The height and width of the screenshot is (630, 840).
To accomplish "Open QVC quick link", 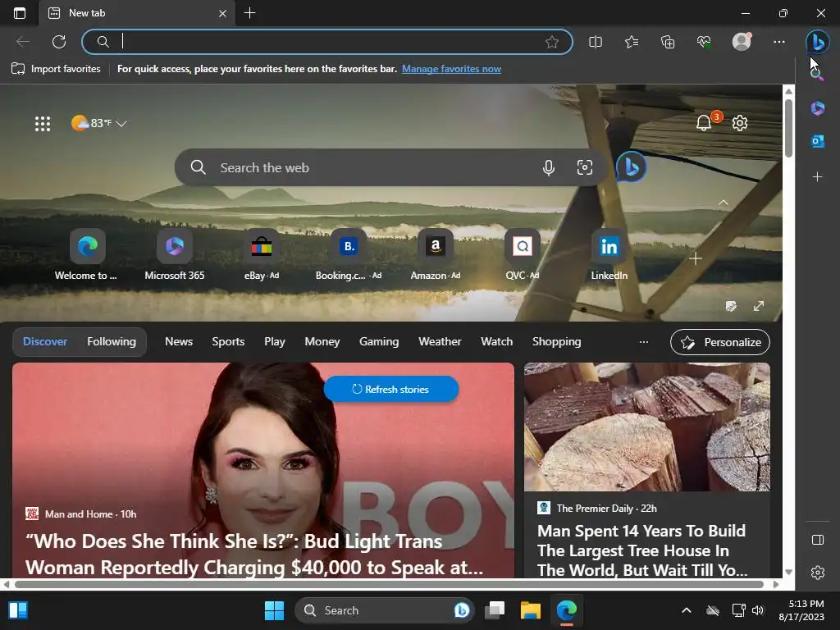I will coord(523,255).
